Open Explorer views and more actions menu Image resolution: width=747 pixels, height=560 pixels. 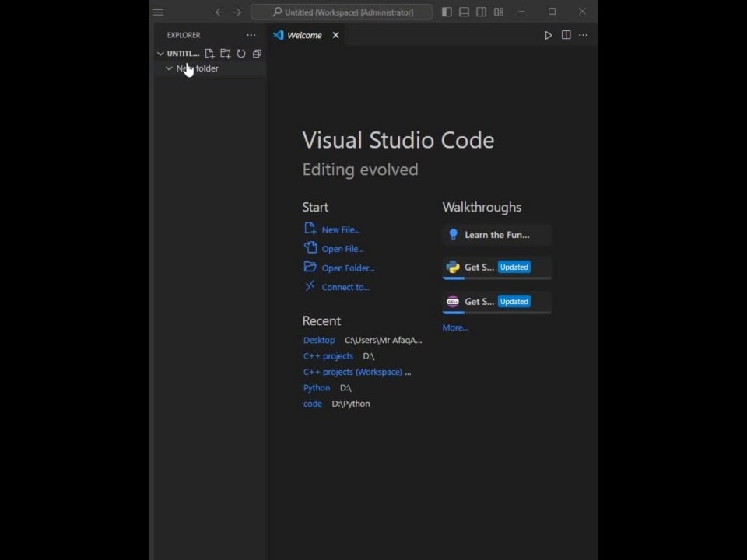click(251, 35)
